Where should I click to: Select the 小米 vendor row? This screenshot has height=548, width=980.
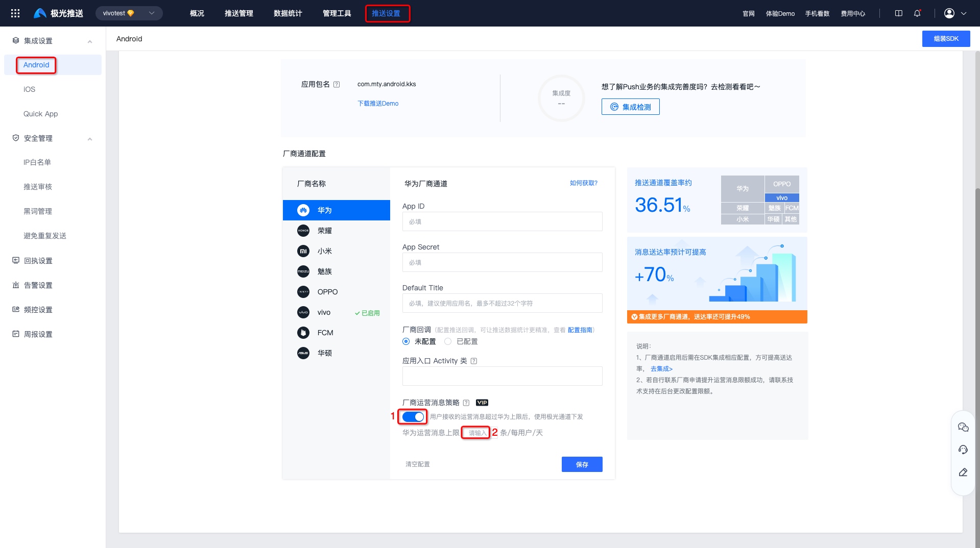337,251
